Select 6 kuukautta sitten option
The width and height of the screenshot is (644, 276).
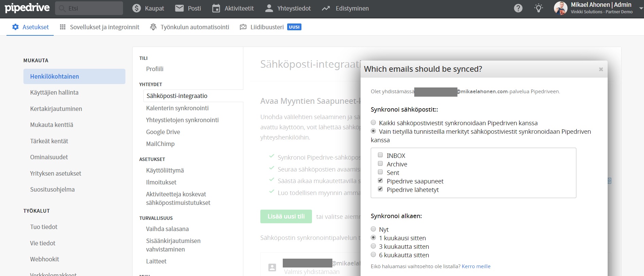pyautogui.click(x=373, y=255)
